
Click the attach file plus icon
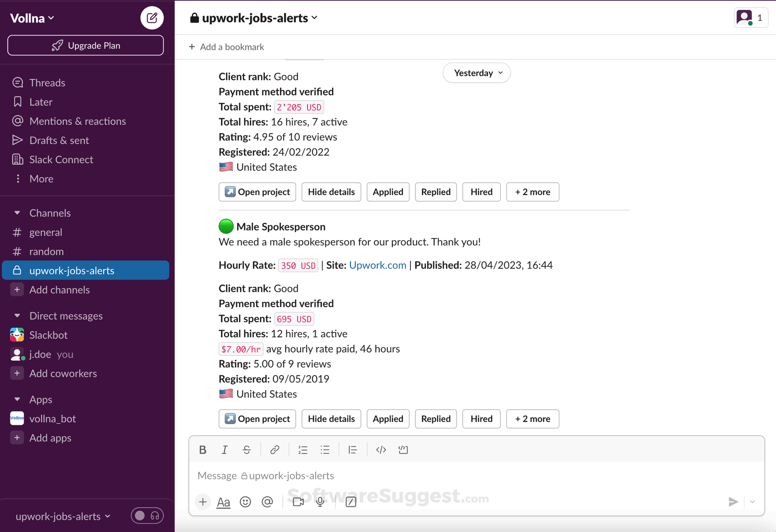click(202, 502)
